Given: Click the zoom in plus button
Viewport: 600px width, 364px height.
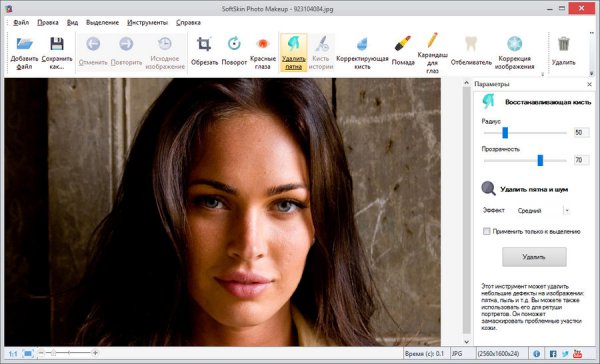Looking at the screenshot, I should point(95,353).
